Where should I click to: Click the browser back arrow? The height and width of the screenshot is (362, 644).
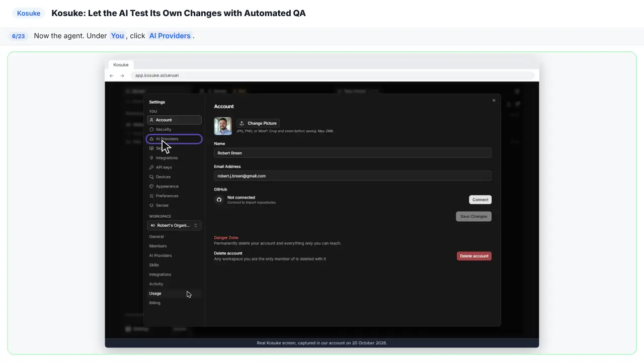click(x=112, y=75)
